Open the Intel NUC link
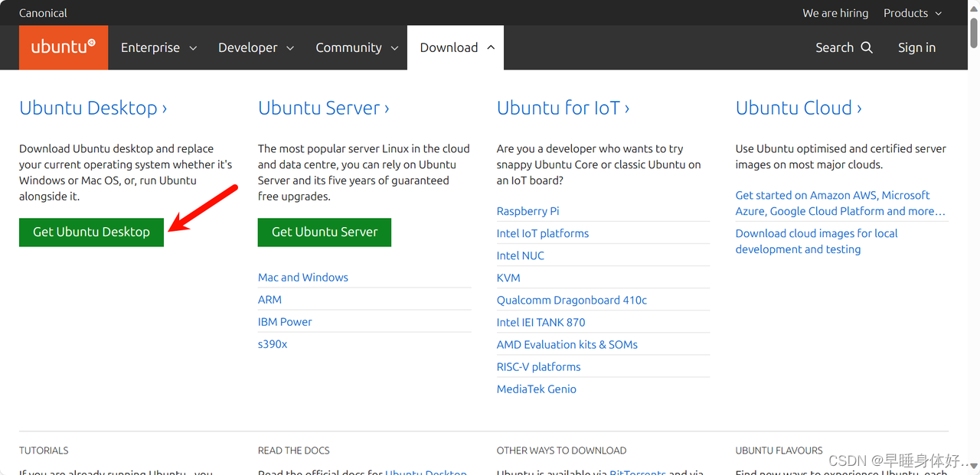Viewport: 980px width, 475px height. pos(521,255)
